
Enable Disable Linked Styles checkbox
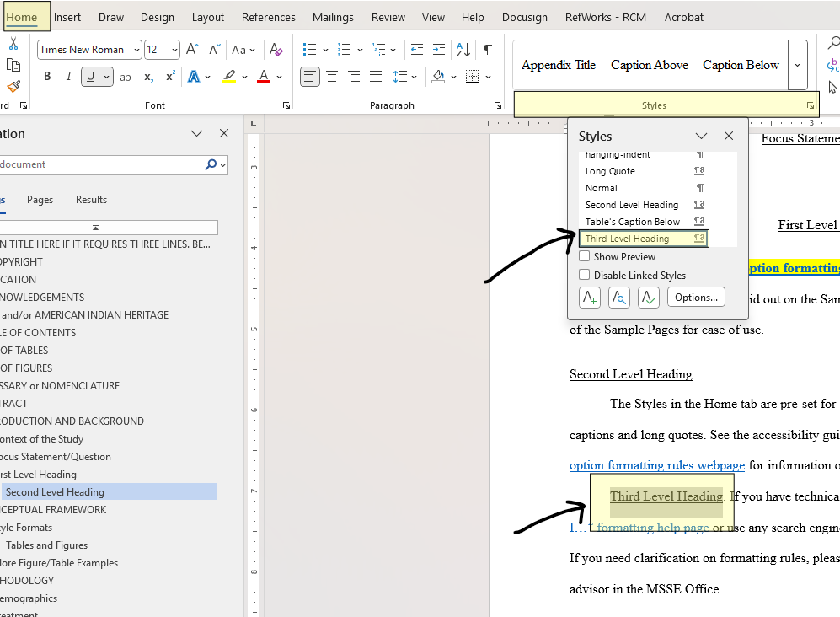tap(584, 275)
